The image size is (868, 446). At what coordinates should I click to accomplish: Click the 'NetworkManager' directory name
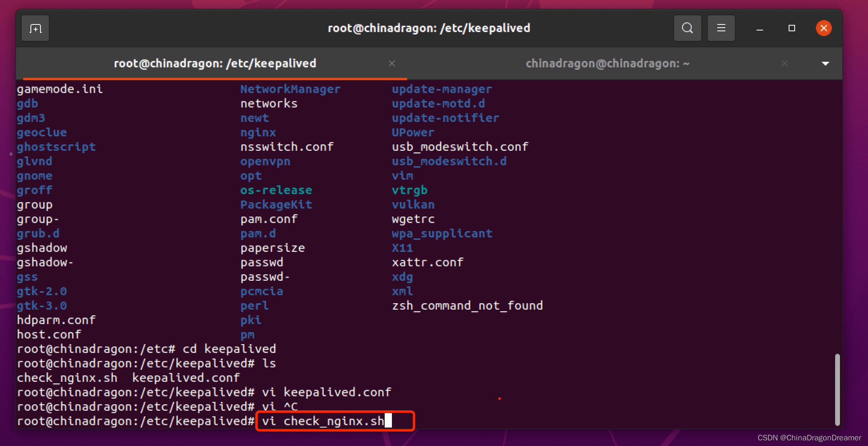[x=290, y=89]
